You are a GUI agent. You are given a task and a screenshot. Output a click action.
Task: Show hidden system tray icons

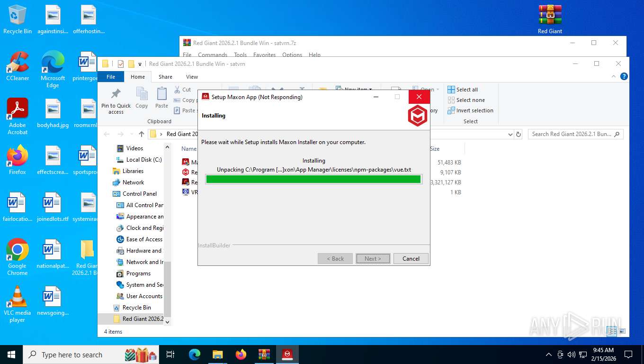[x=549, y=355]
